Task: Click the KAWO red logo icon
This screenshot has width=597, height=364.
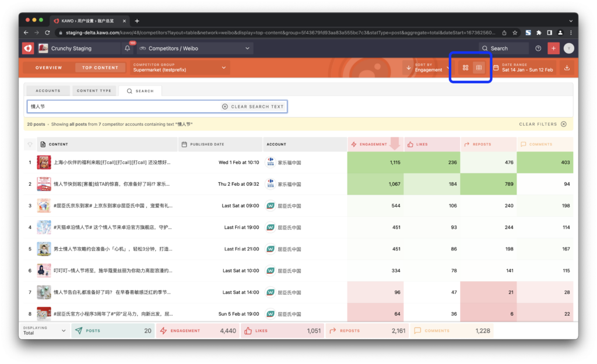Action: click(x=28, y=48)
